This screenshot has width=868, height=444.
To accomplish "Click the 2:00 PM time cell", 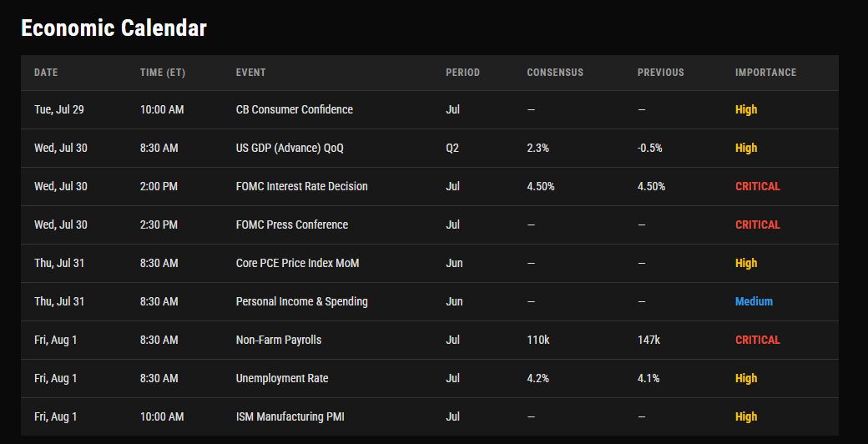I will coord(159,187).
